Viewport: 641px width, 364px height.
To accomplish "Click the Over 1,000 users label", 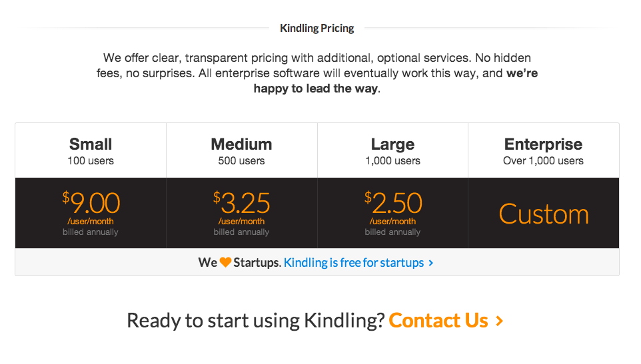I will [x=543, y=161].
